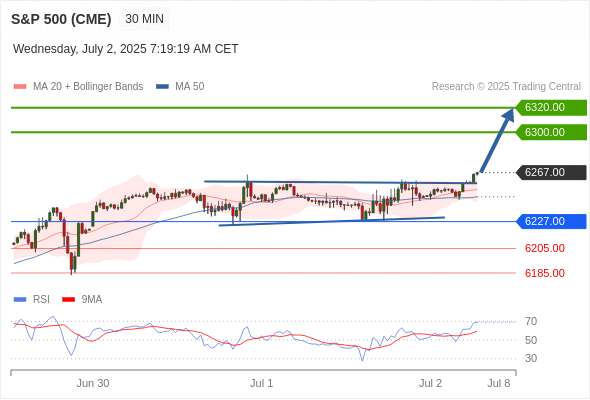Click the Wednesday, July 2, 2025 timestamp text

pos(125,49)
